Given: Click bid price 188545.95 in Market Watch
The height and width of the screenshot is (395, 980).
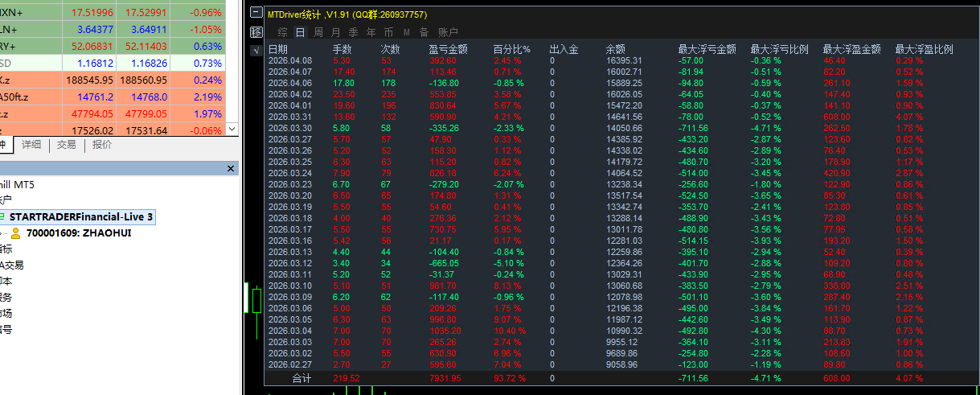Looking at the screenshot, I should (90, 80).
